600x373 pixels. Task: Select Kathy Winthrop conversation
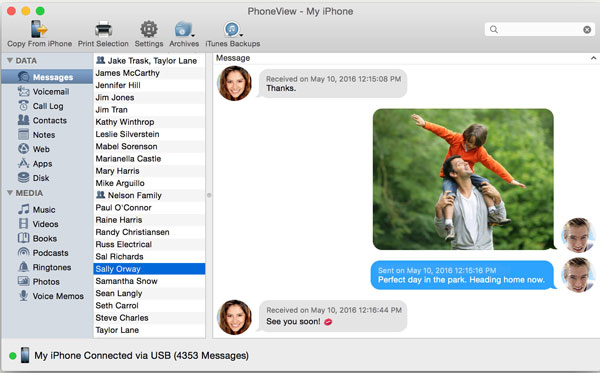[149, 122]
